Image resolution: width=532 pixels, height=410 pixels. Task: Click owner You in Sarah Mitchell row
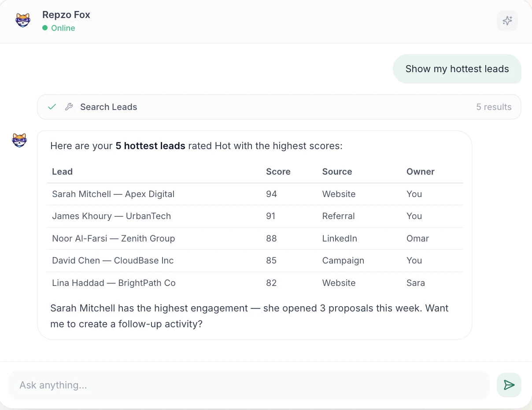click(x=414, y=194)
